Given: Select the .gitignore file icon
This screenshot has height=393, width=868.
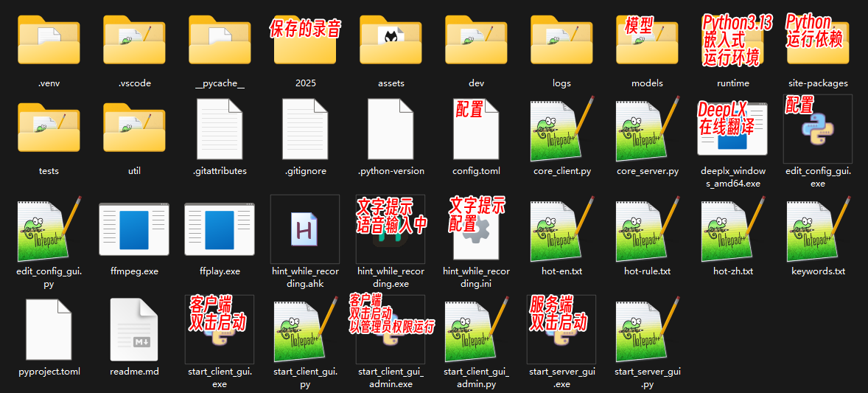Looking at the screenshot, I should pyautogui.click(x=305, y=129).
